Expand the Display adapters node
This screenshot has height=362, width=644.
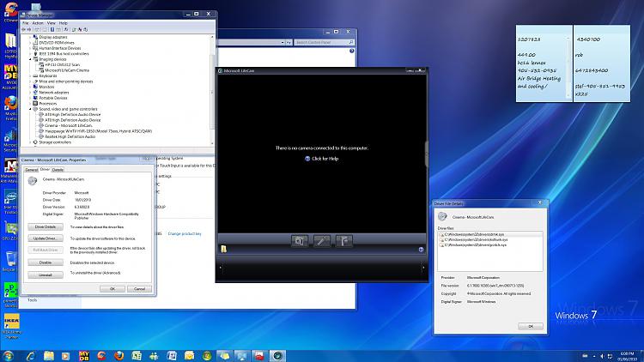pos(30,37)
